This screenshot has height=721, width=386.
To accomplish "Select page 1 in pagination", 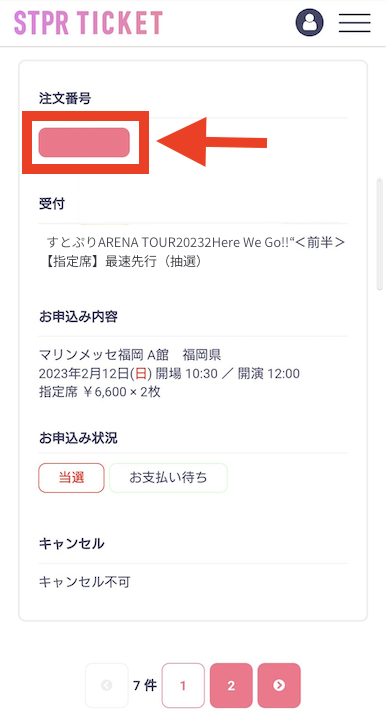I will [183, 686].
